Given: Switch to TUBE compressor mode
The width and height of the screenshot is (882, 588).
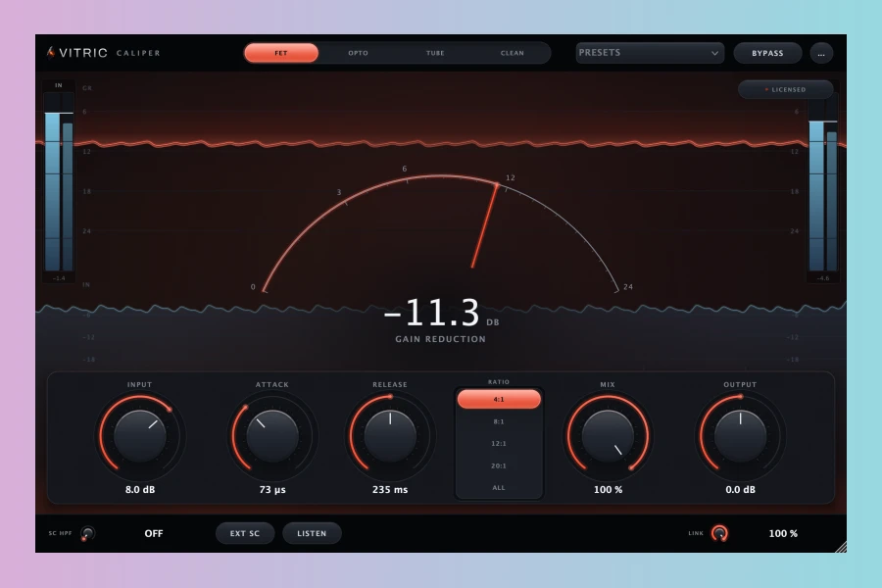Looking at the screenshot, I should tap(435, 53).
